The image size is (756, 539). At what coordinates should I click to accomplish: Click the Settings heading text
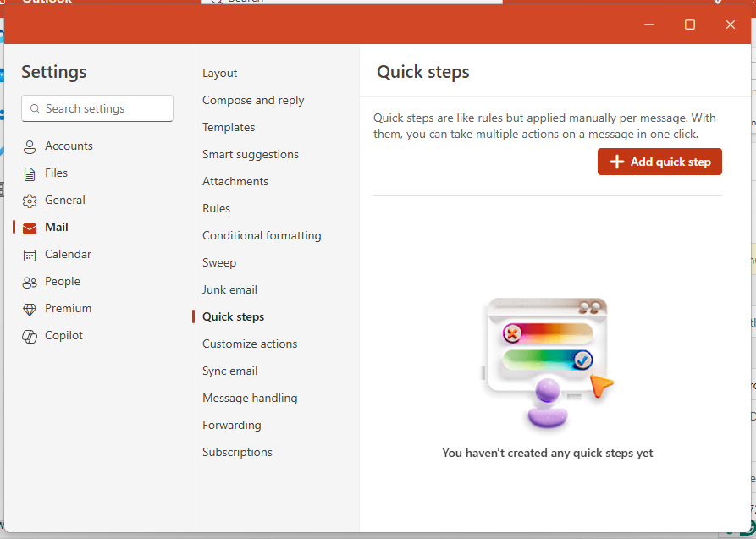(x=54, y=72)
